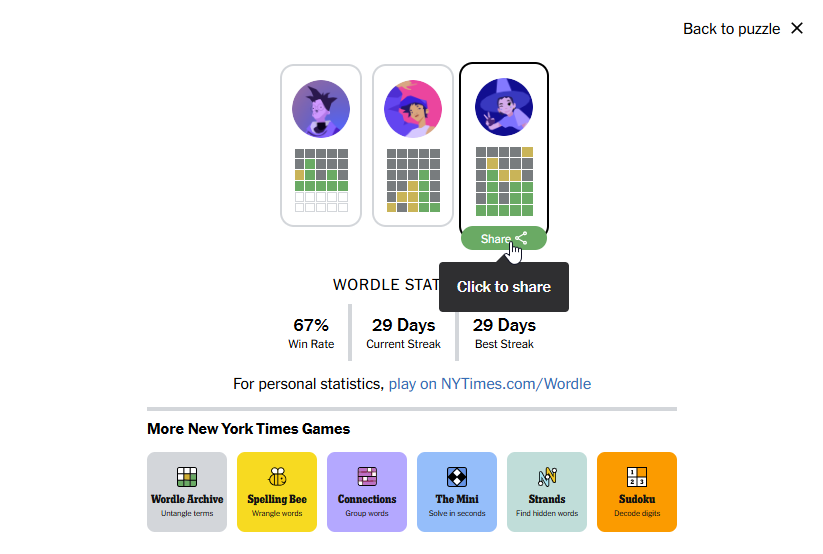
Task: Select the pink-background avatar card
Action: pos(413,145)
